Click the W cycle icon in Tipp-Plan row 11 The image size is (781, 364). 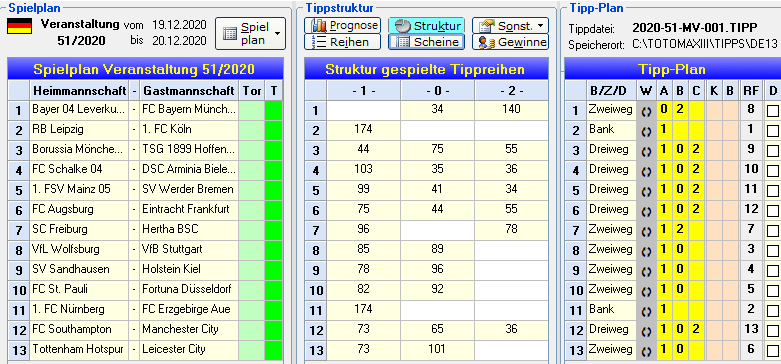pos(647,311)
